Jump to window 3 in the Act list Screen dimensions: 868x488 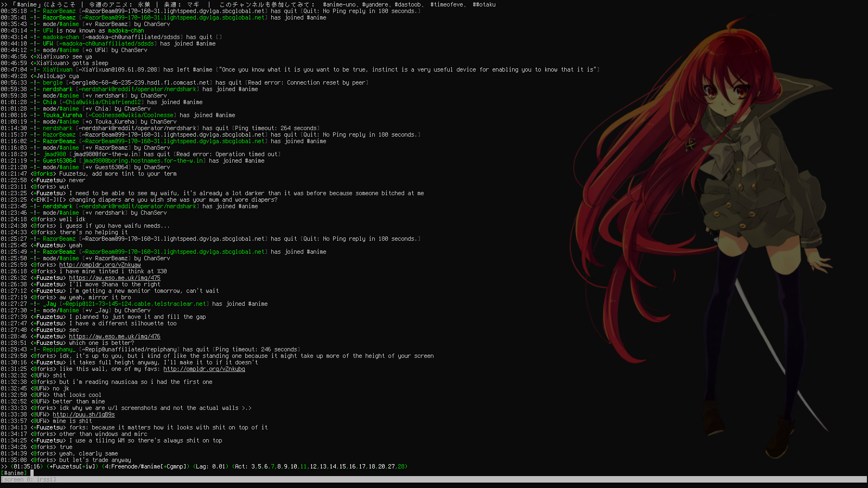point(253,467)
